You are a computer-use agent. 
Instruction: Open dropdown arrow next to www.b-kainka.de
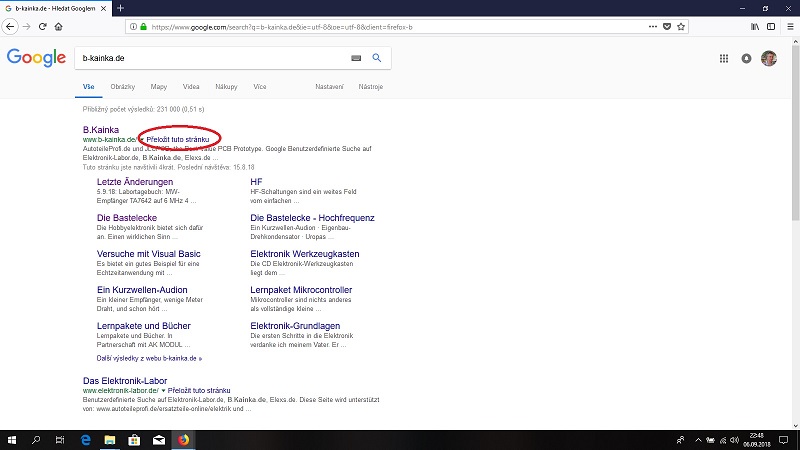[x=141, y=140]
